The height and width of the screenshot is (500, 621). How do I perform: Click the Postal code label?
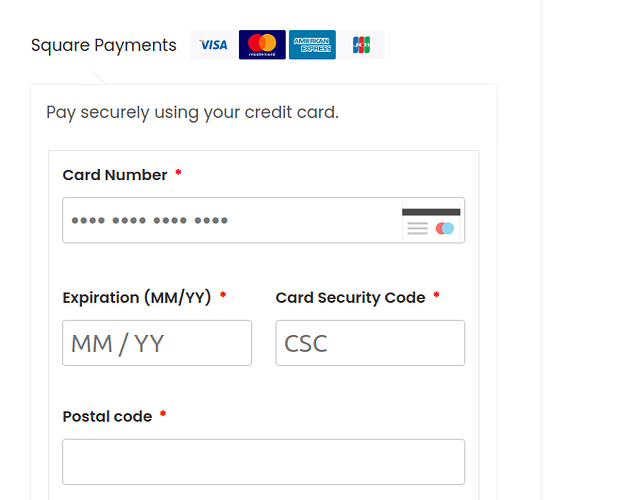click(107, 416)
